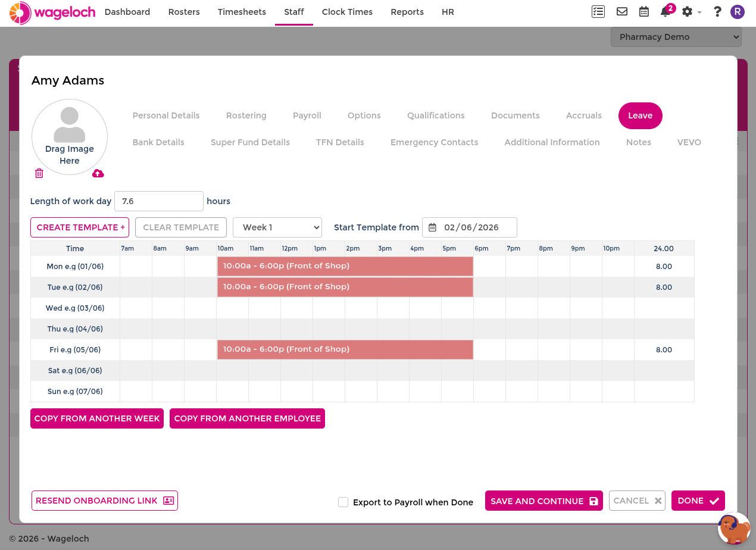Click COPY FROM ANOTHER EMPLOYEE button
Viewport: 756px width, 550px height.
click(248, 418)
